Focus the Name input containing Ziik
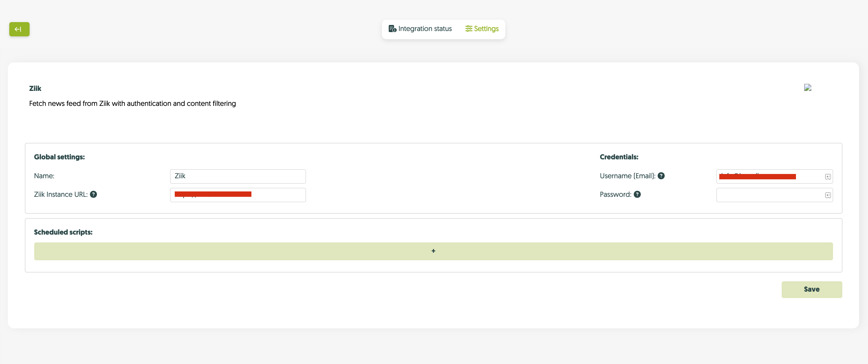 coord(238,176)
